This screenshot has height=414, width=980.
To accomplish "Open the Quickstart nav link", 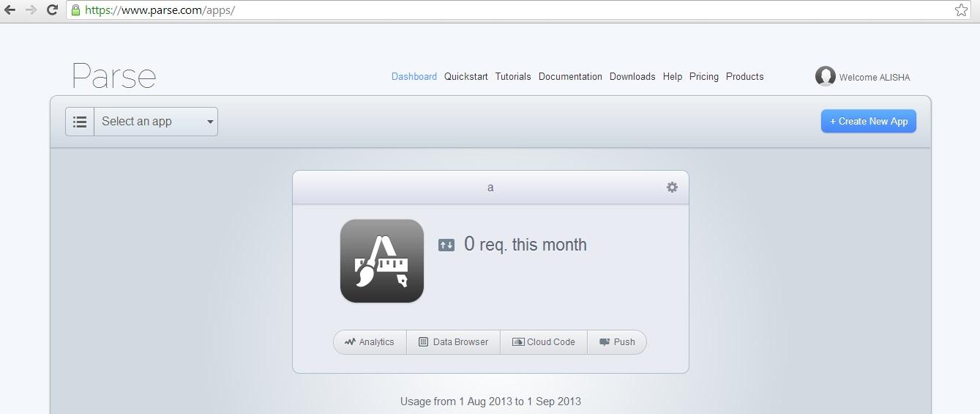I will tap(466, 76).
